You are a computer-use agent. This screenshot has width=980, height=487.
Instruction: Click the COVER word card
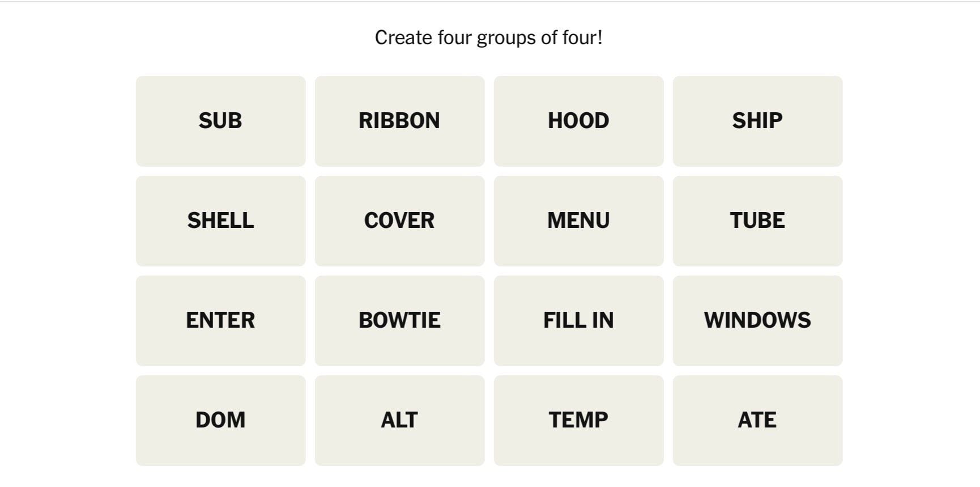click(399, 221)
